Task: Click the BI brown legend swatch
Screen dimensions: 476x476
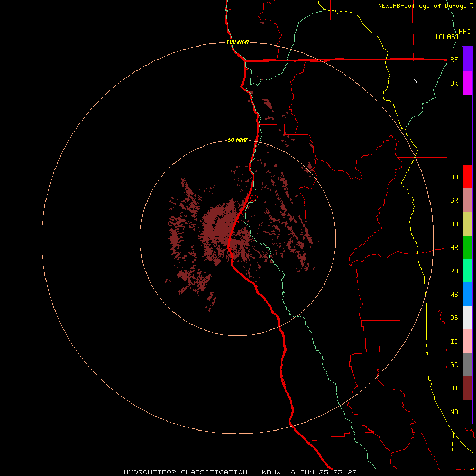Action: [x=467, y=388]
